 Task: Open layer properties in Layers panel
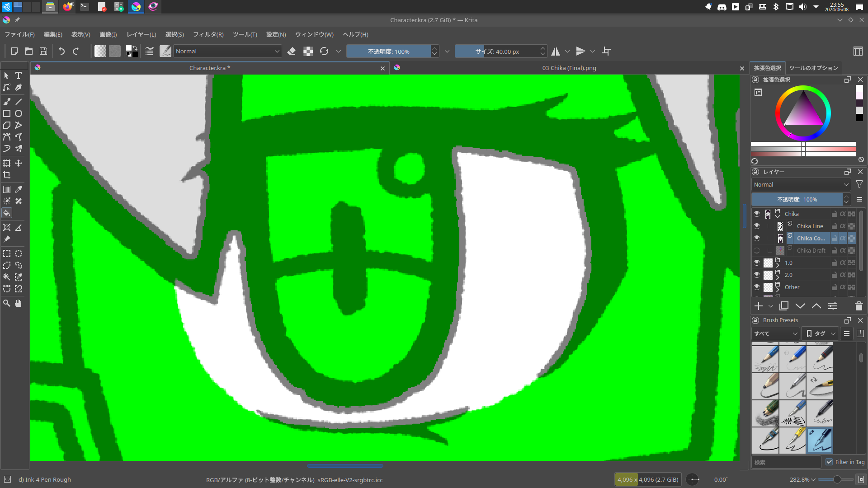833,306
